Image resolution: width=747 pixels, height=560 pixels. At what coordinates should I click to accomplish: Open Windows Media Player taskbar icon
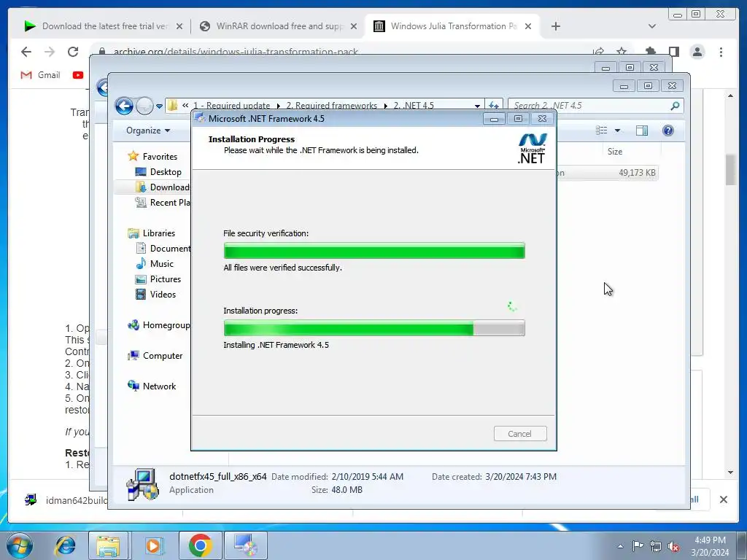pos(153,545)
